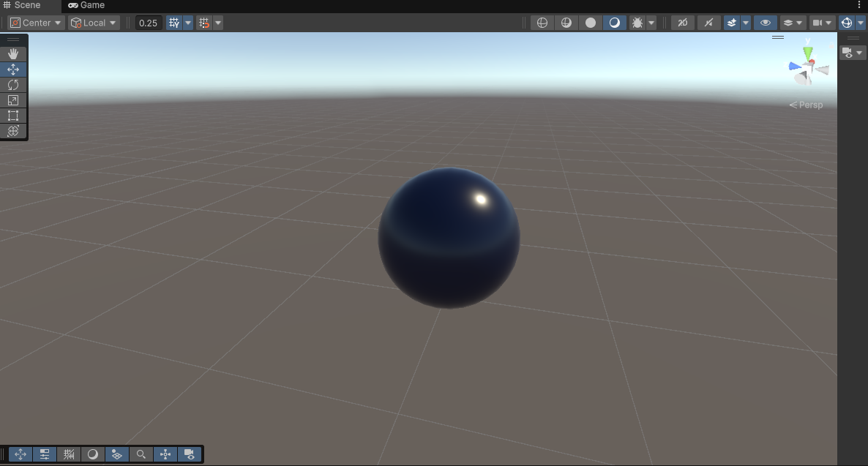Select wireframe draw mode icon
This screenshot has height=466, width=868.
click(x=542, y=23)
